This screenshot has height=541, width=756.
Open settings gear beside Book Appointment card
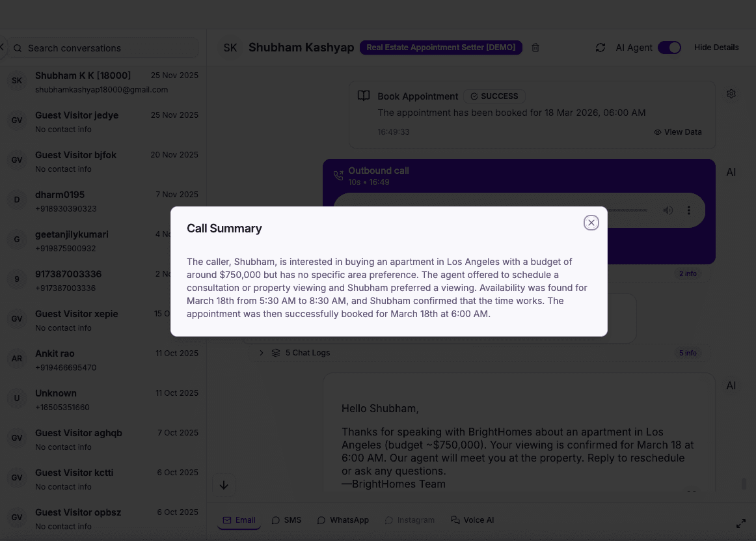click(x=731, y=94)
